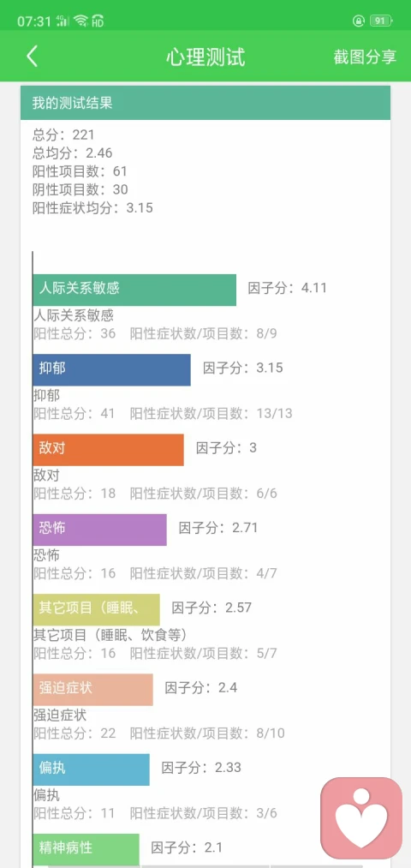Tap the 07:31 clock in the status bar
The height and width of the screenshot is (868, 411).
(33, 21)
